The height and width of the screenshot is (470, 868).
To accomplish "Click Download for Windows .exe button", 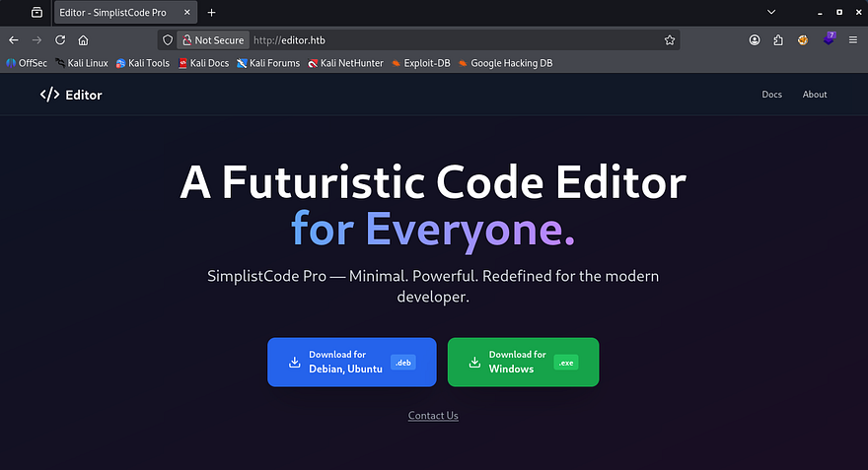I will (x=523, y=362).
